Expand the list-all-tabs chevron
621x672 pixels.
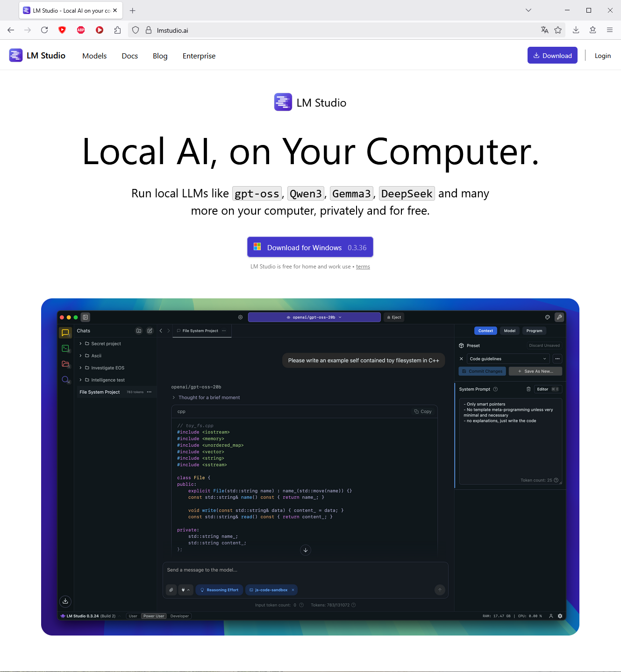[x=528, y=10]
